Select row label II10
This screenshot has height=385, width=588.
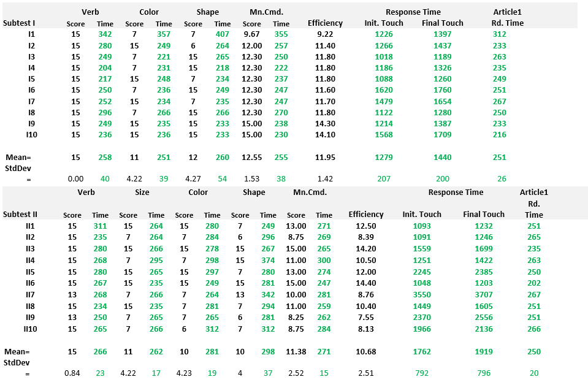tap(31, 329)
